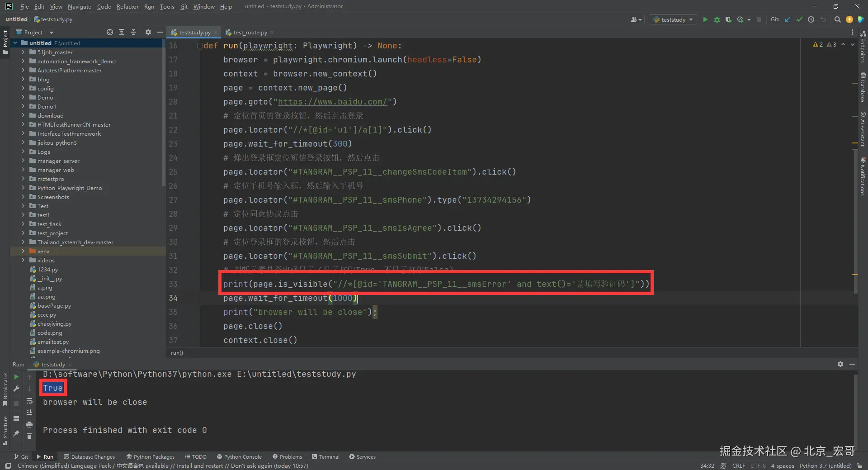868x470 pixels.
Task: Open the Endpoints side tool window
Action: point(863,47)
